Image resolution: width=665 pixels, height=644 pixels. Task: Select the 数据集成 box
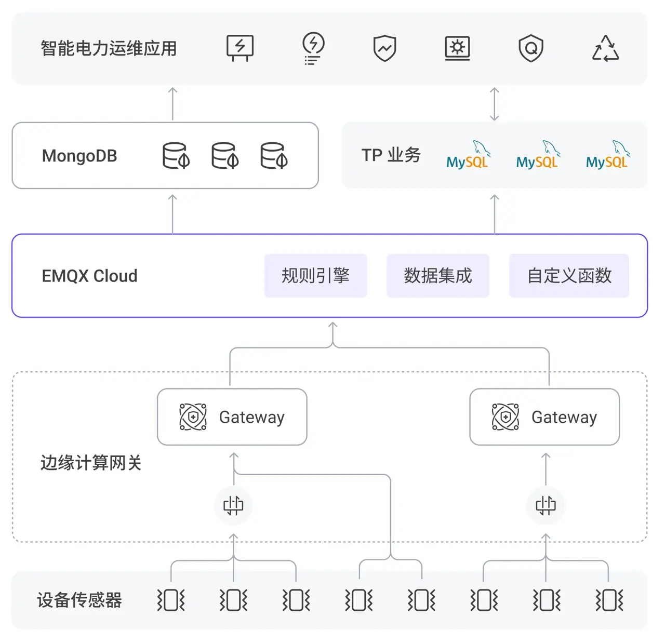point(438,276)
